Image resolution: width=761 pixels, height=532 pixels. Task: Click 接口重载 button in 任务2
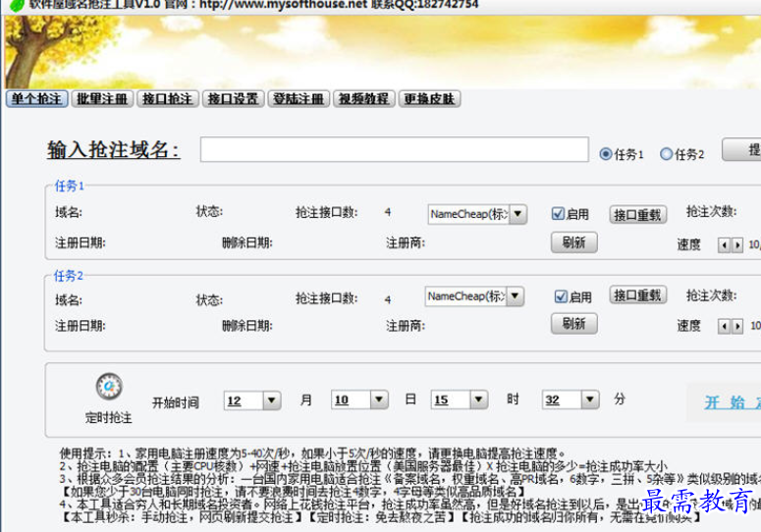click(x=637, y=294)
